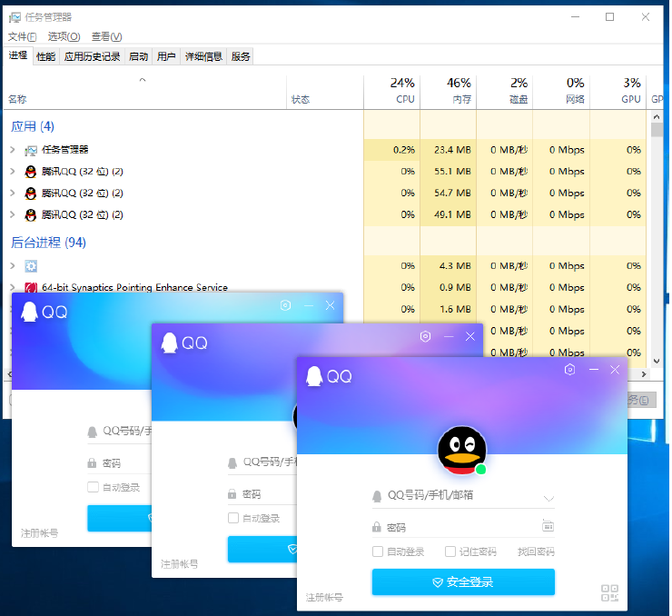
Task: Expand the unnamed gear background process
Action: click(13, 266)
